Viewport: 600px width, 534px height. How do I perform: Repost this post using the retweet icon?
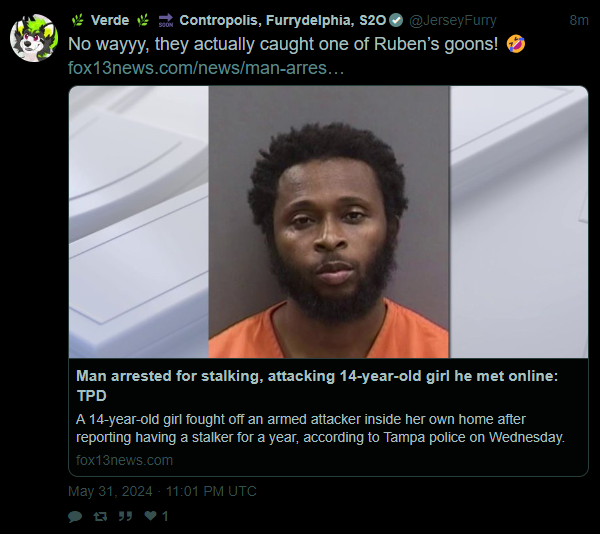tap(100, 516)
